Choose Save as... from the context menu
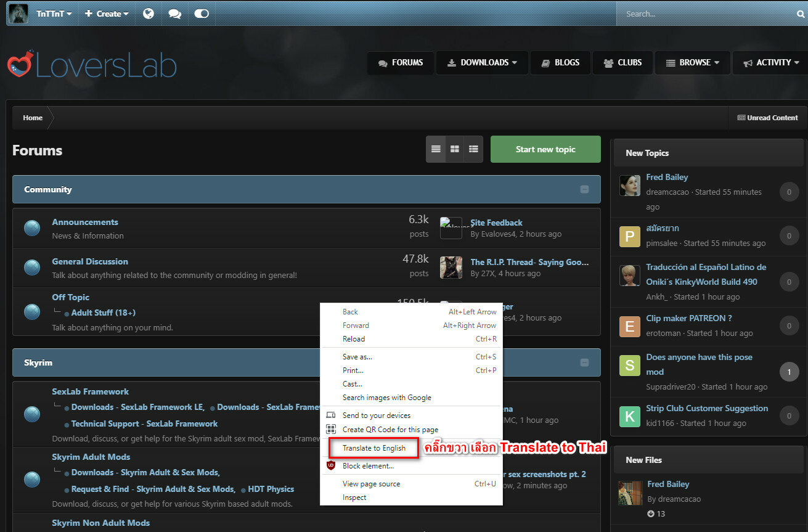The height and width of the screenshot is (532, 808). tap(411, 357)
